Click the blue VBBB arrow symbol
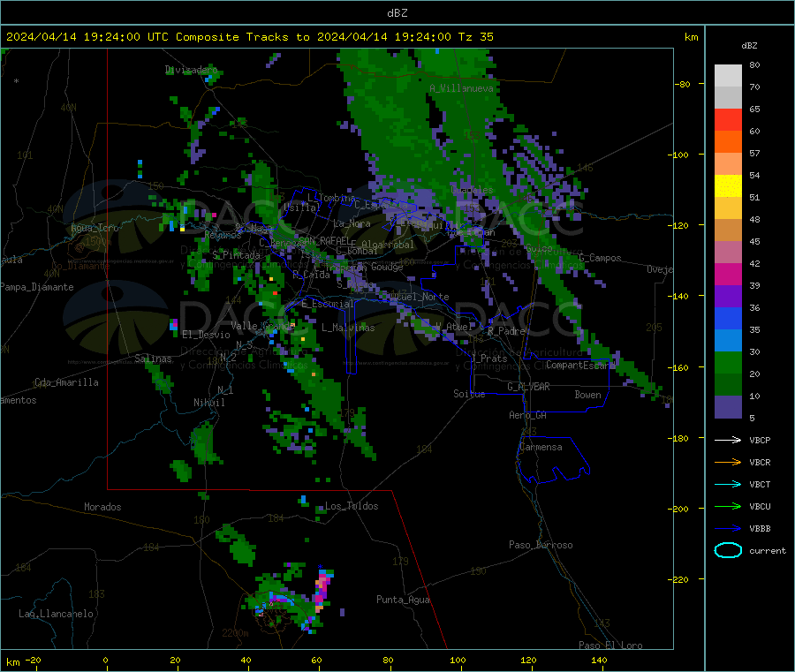The image size is (795, 672). coord(728,528)
